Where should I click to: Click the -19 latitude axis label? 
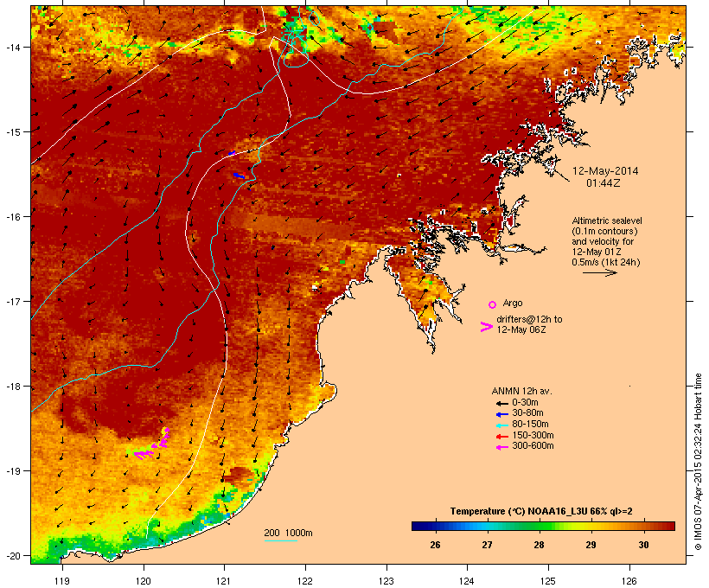pos(12,471)
